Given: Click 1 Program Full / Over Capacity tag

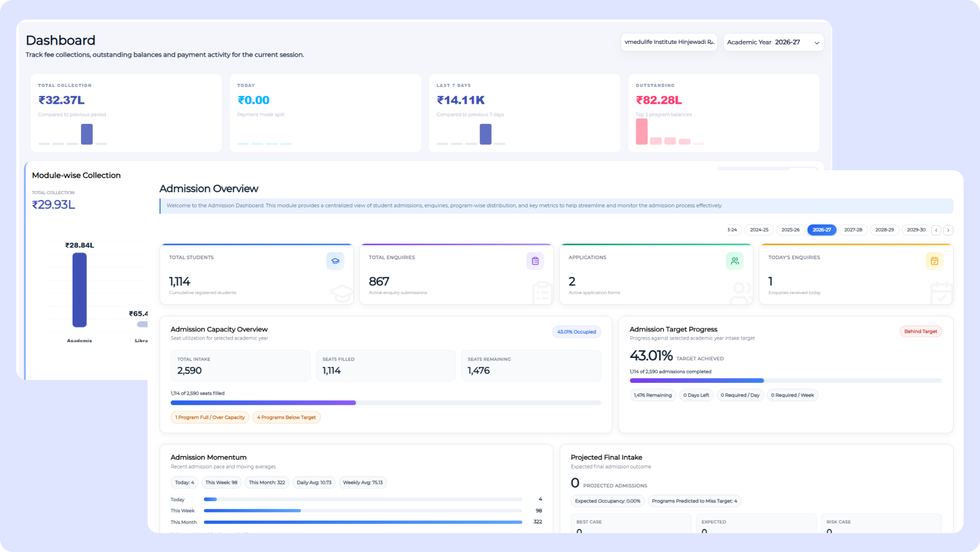Looking at the screenshot, I should [210, 417].
